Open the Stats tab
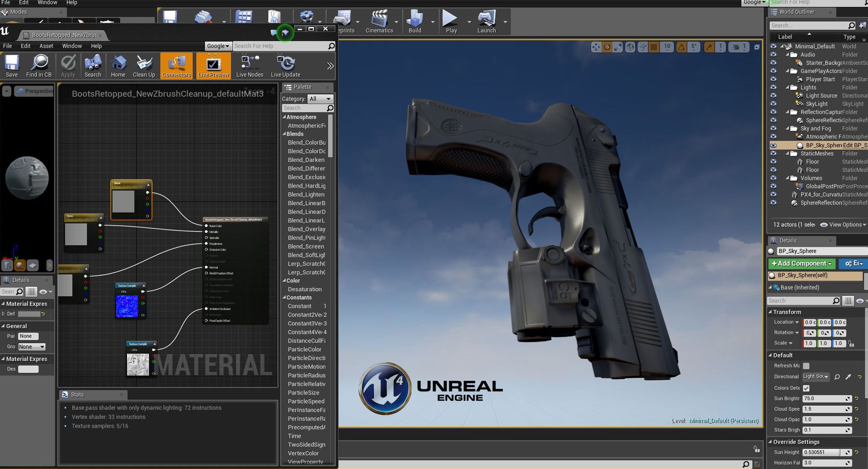The height and width of the screenshot is (469, 868). [x=93, y=394]
